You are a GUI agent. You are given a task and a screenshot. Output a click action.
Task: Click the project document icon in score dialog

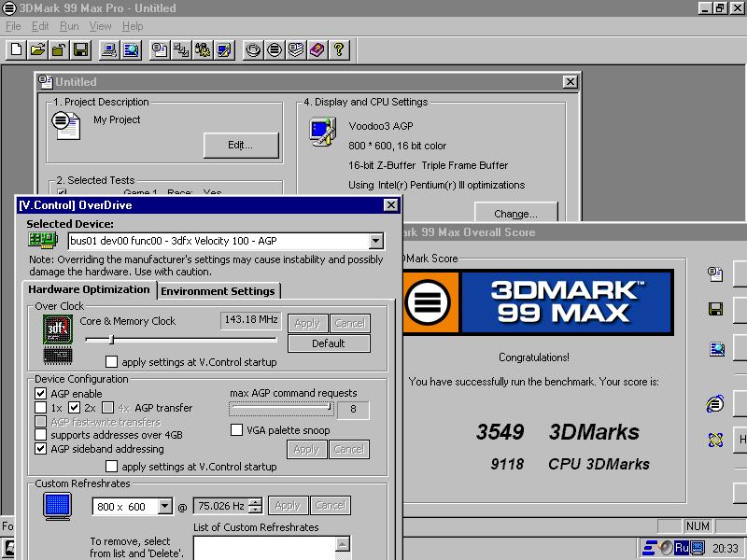[x=715, y=273]
